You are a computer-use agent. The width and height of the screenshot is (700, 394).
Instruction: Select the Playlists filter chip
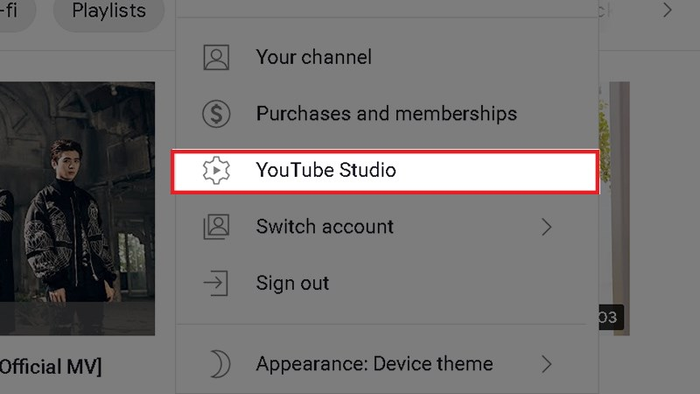point(109,12)
